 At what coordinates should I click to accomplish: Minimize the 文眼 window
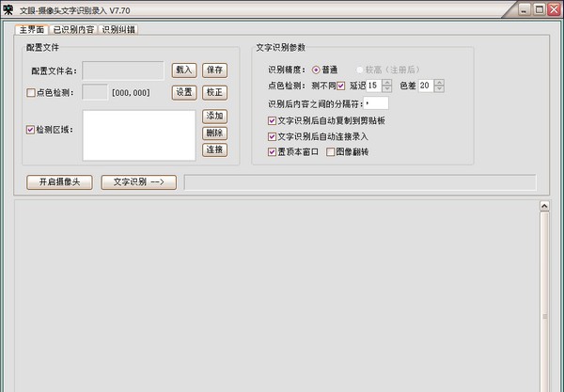coord(525,9)
